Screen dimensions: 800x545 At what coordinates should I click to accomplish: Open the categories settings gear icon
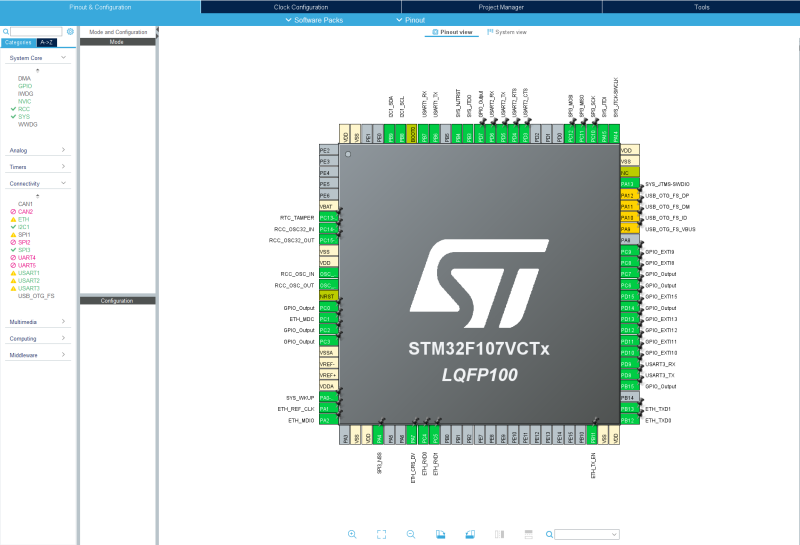click(70, 32)
